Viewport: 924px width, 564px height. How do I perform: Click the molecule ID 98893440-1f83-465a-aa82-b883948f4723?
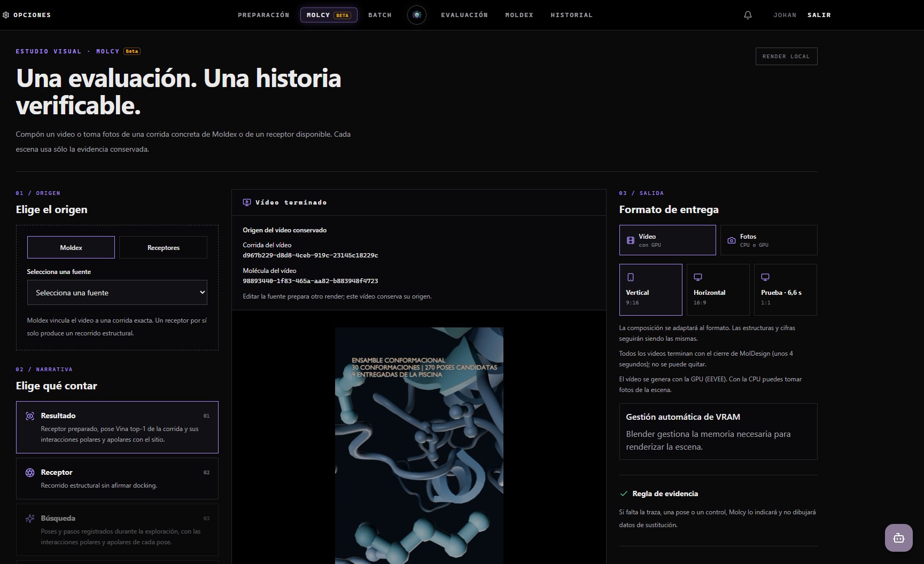(310, 281)
